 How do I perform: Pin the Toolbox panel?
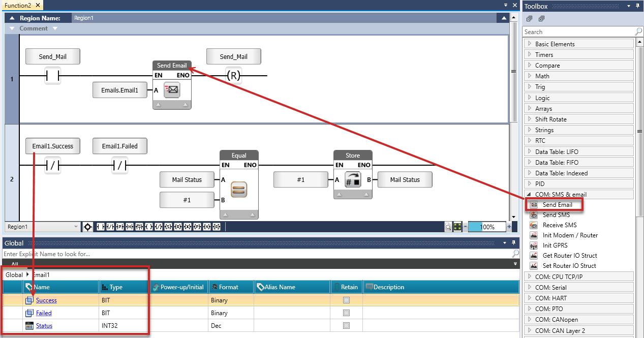tap(637, 6)
